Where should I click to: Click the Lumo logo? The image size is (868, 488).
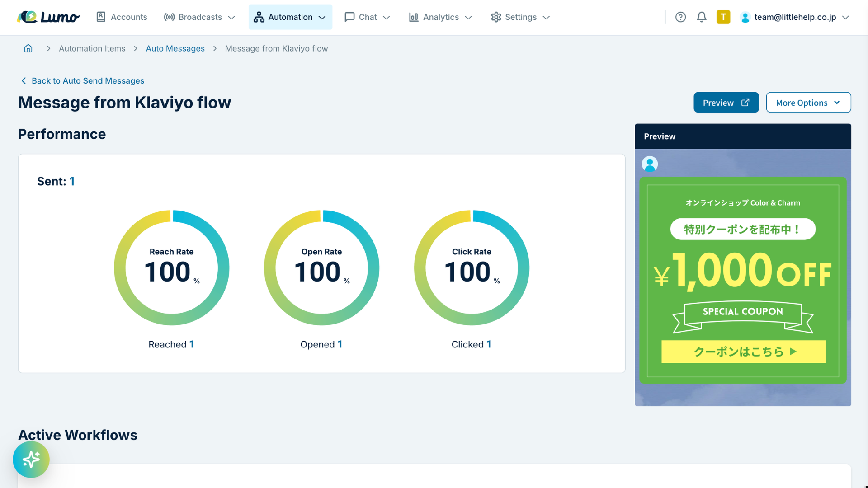[x=48, y=17]
